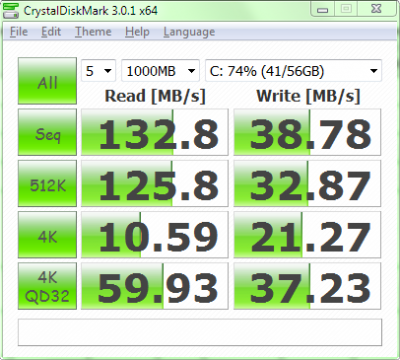Close the CrystalDiskMark window
The width and height of the screenshot is (400, 360).
[x=376, y=9]
